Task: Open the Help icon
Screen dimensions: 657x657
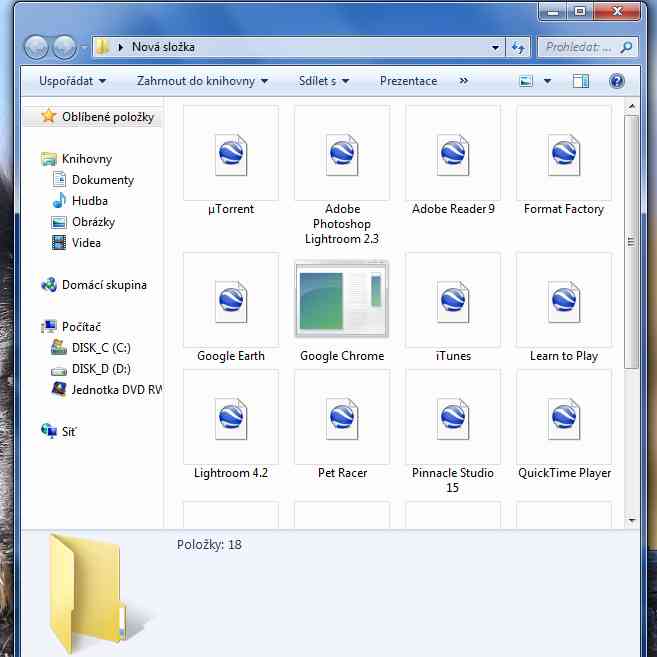Action: 617,81
